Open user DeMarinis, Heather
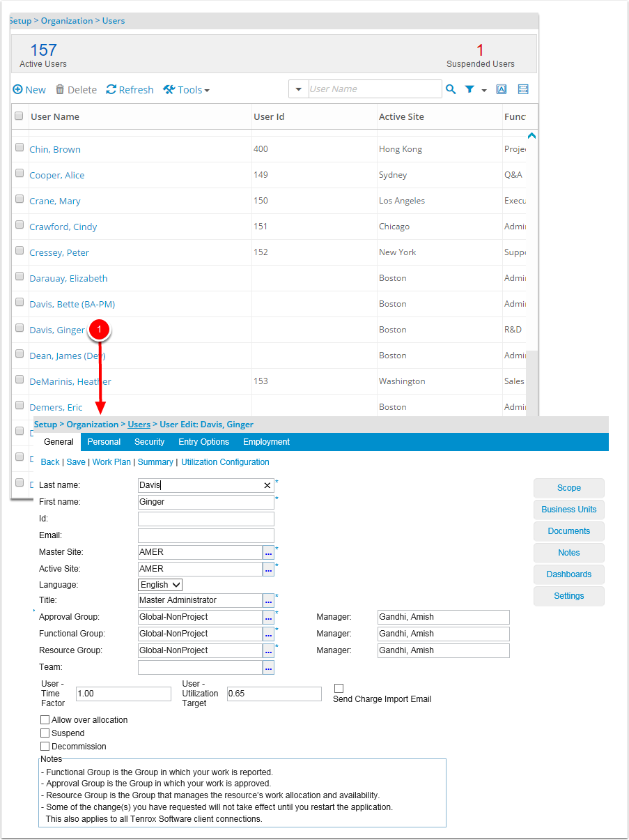Screen dimensions: 629x840 (70, 381)
